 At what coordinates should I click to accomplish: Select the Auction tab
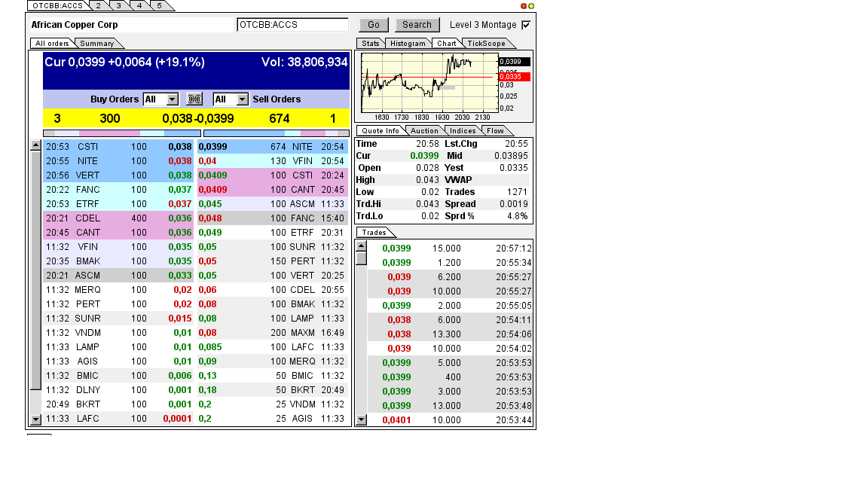click(425, 130)
